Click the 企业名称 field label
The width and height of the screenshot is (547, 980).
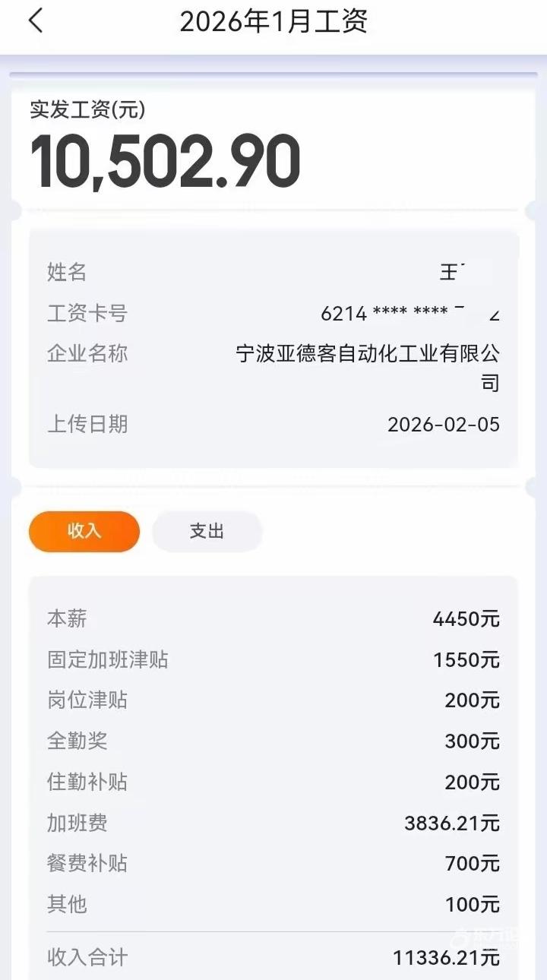[x=87, y=353]
